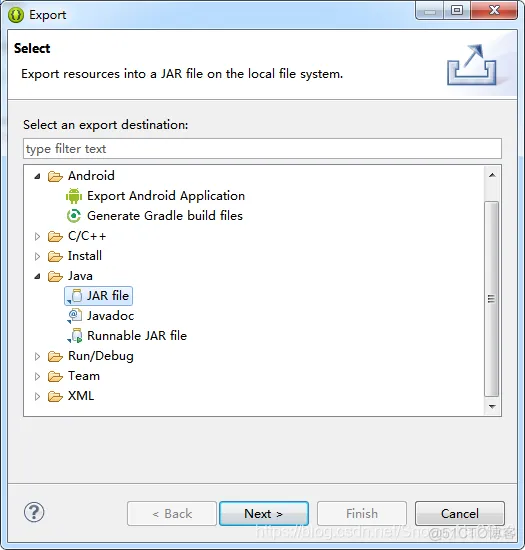Click the Next > button

(264, 514)
